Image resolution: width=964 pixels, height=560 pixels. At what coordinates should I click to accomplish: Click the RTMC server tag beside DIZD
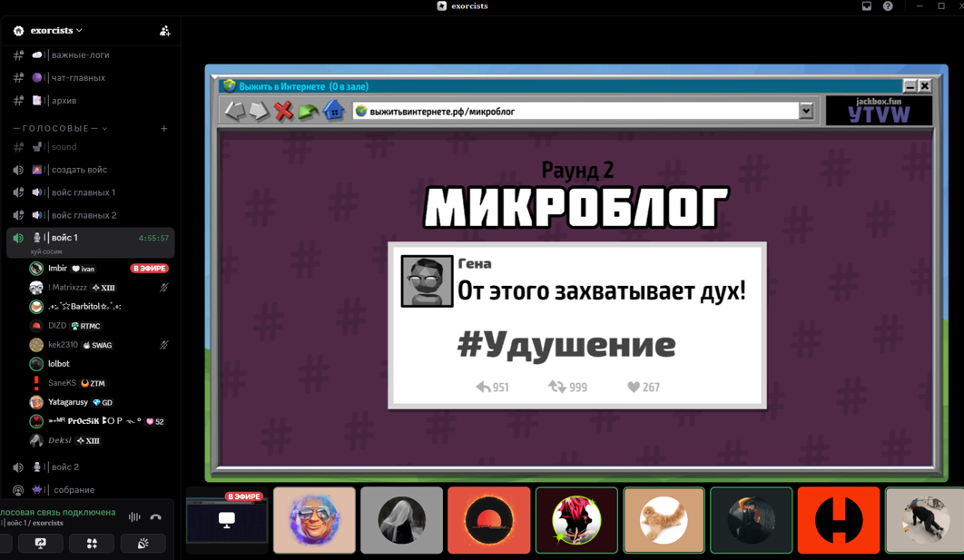coord(85,326)
